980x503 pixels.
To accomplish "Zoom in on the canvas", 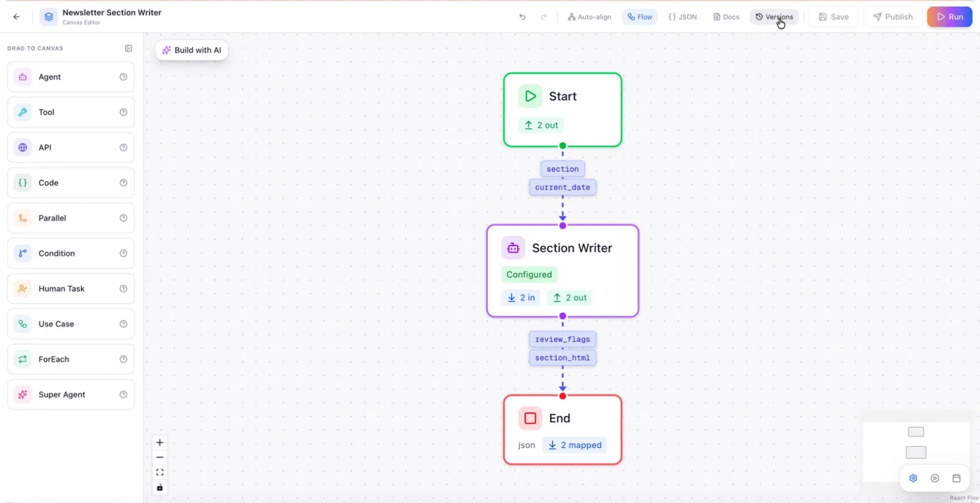I will click(160, 442).
